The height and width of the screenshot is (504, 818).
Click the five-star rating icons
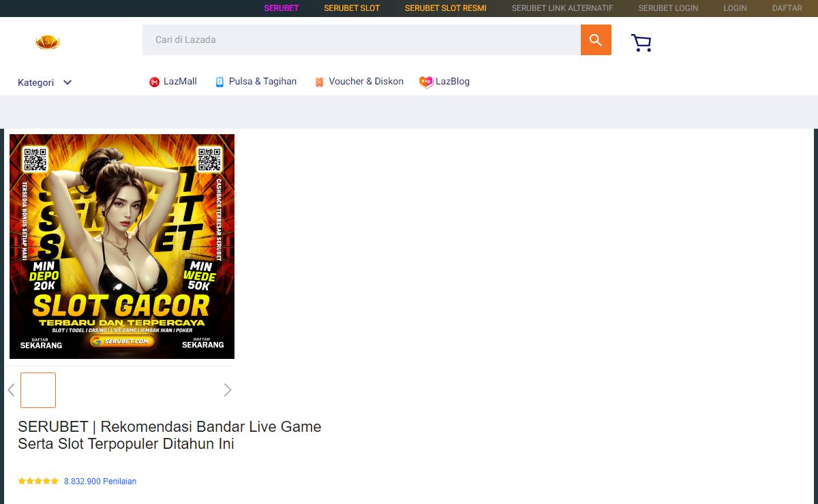(38, 482)
